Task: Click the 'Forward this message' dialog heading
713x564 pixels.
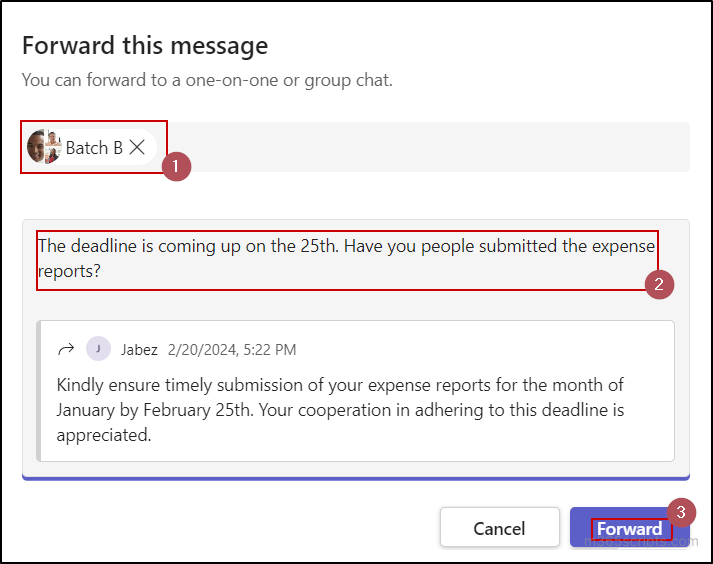Action: pos(145,45)
